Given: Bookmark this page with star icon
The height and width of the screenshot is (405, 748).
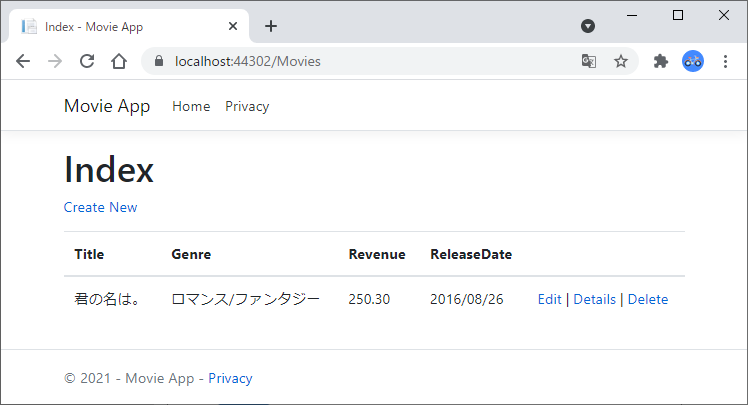Looking at the screenshot, I should coord(621,61).
